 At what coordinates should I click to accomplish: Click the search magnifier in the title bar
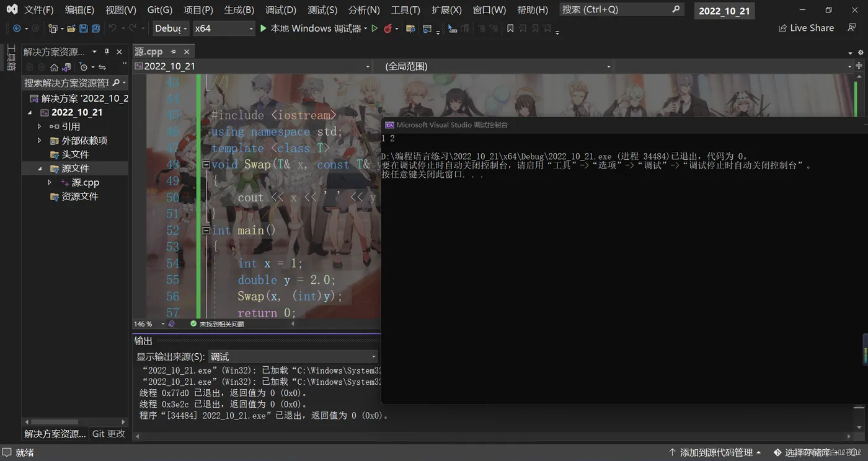(x=676, y=9)
